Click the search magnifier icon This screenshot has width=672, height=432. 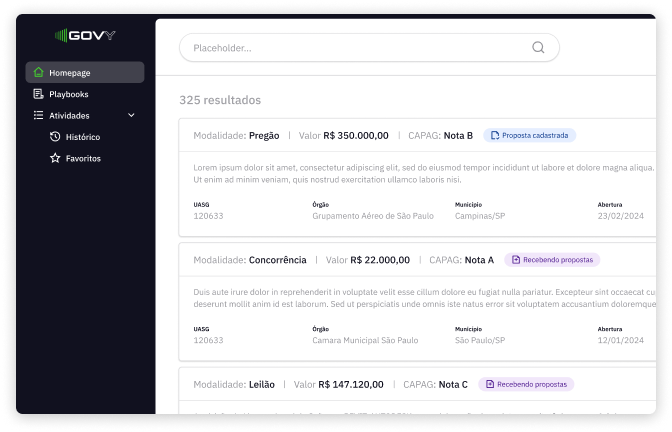pyautogui.click(x=538, y=47)
